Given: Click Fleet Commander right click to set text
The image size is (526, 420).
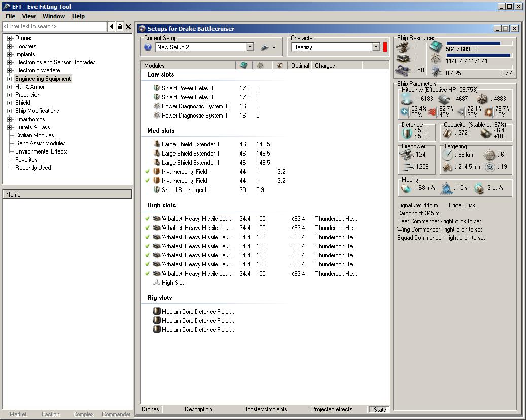Looking at the screenshot, I should [x=439, y=221].
